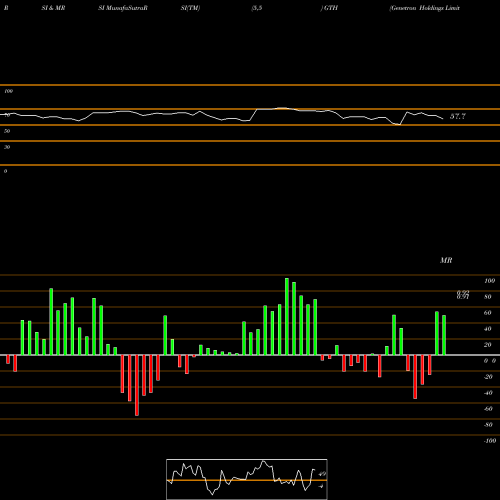500x500 pixels.
Task: Click the "-40" label on MR axis
Action: click(x=488, y=393)
